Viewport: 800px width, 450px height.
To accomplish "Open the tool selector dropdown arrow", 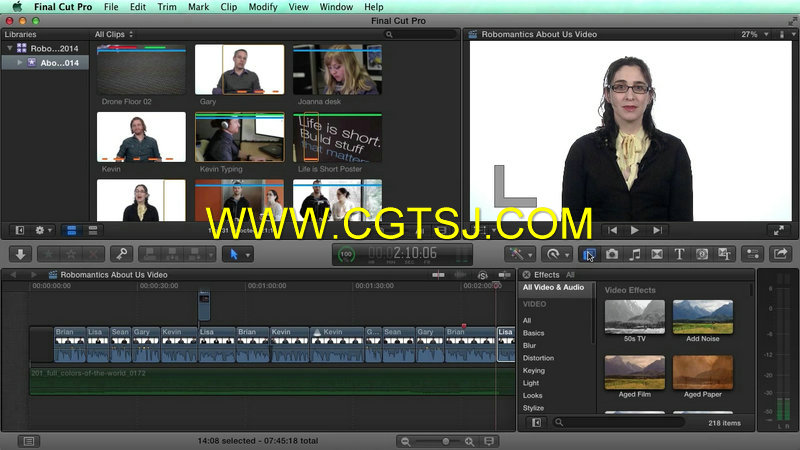I will (x=248, y=254).
